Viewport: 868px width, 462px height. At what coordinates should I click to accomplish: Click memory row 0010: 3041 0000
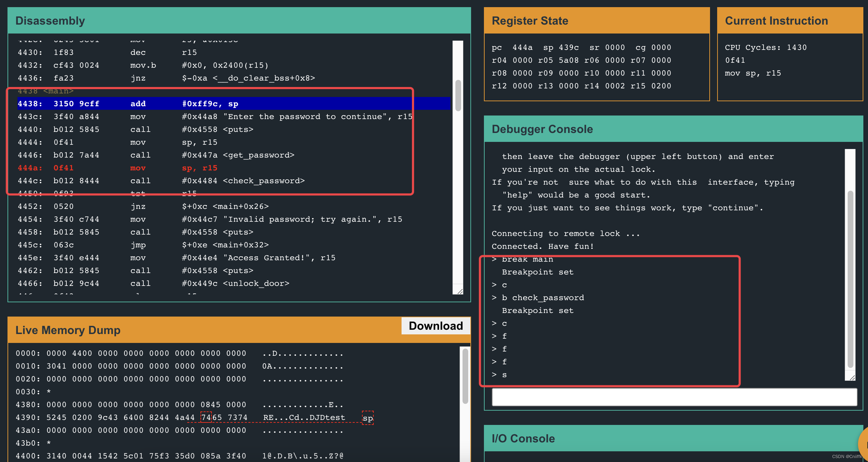179,366
